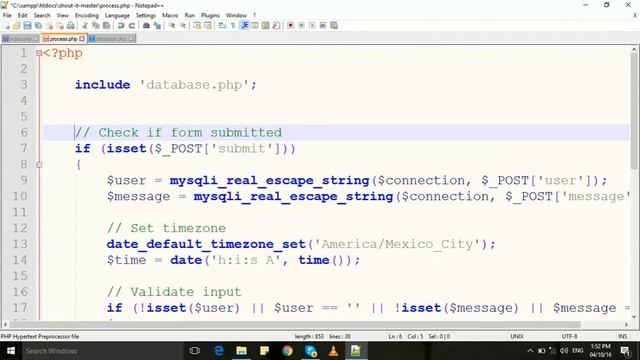The height and width of the screenshot is (360, 640).
Task: Show hidden tray icons chevron
Action: tap(530, 351)
